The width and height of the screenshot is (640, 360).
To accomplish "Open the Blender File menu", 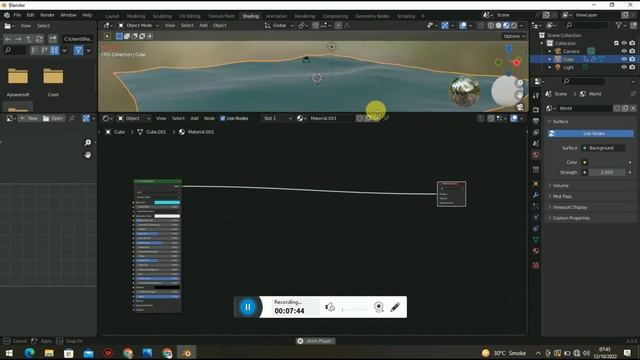I will [x=17, y=15].
